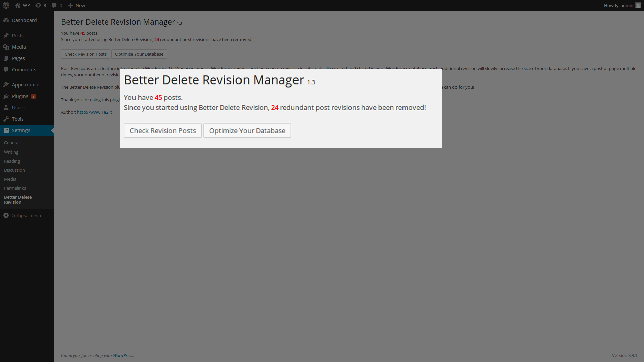Click the Users person icon
Image resolution: width=644 pixels, height=362 pixels.
pos(6,108)
